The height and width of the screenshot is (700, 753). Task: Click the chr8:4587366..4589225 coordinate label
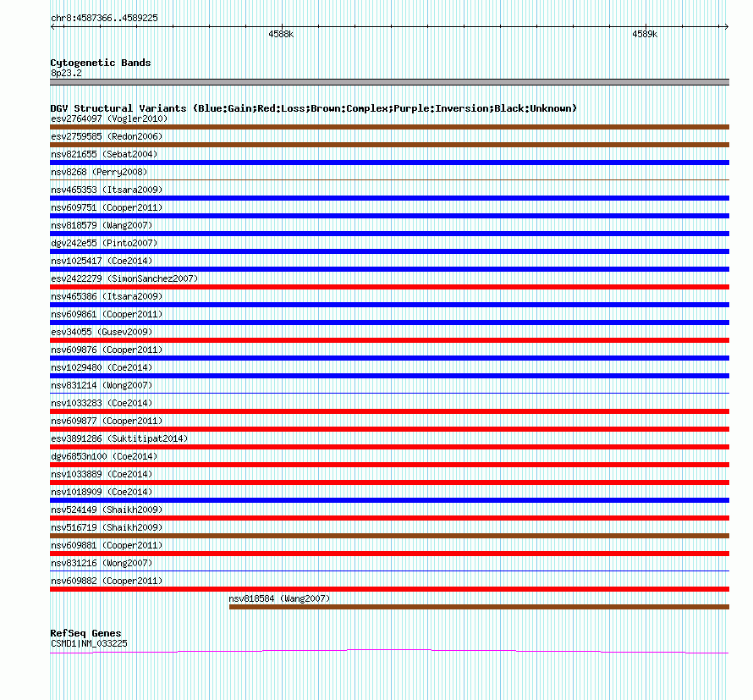point(104,18)
